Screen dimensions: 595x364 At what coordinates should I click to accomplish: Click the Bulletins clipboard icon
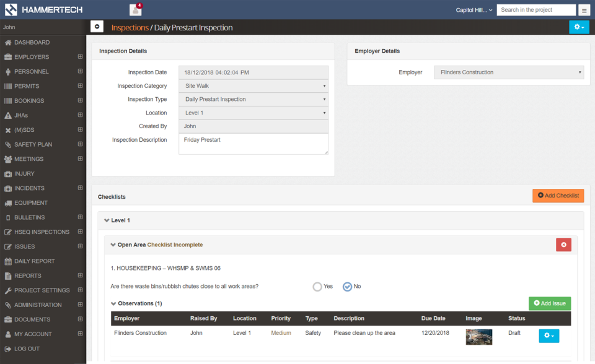point(8,218)
